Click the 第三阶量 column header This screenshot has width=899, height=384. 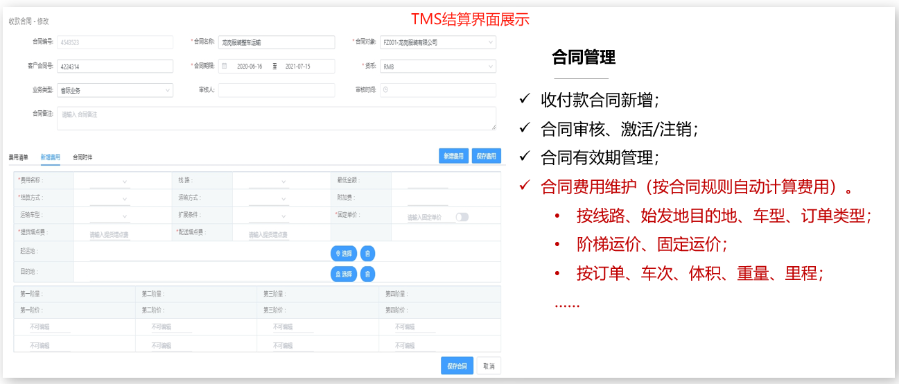click(x=275, y=294)
